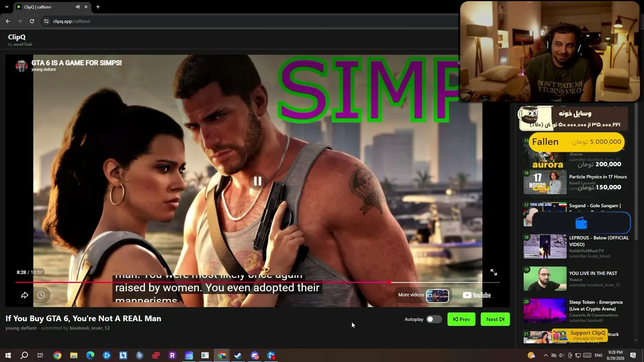Click the weather icon in the taskbar
644x362 pixels.
tap(531, 355)
